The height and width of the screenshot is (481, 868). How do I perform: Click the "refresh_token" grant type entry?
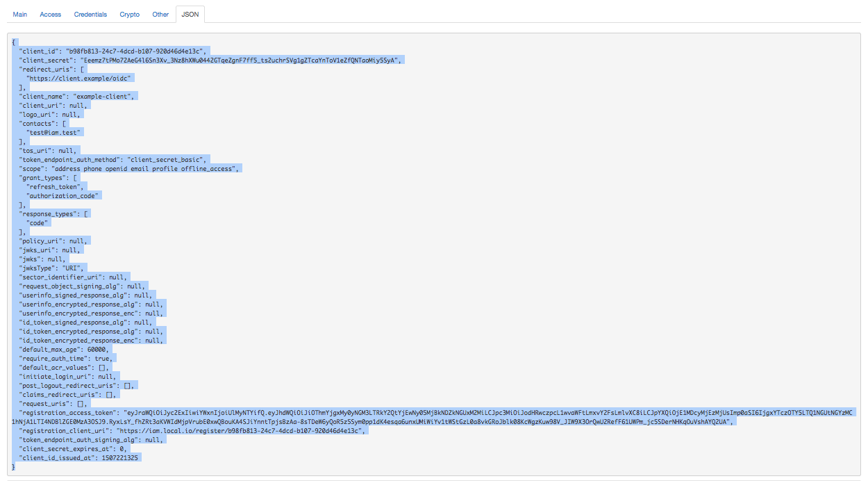(56, 186)
